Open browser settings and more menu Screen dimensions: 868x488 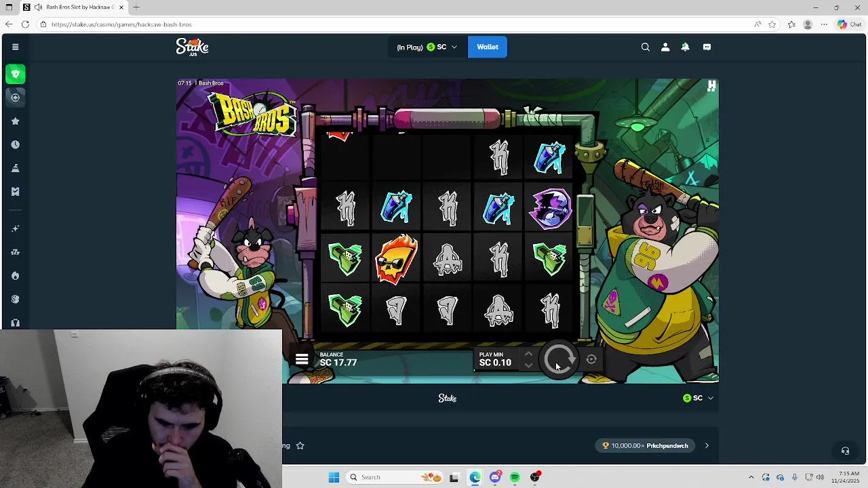pos(824,24)
